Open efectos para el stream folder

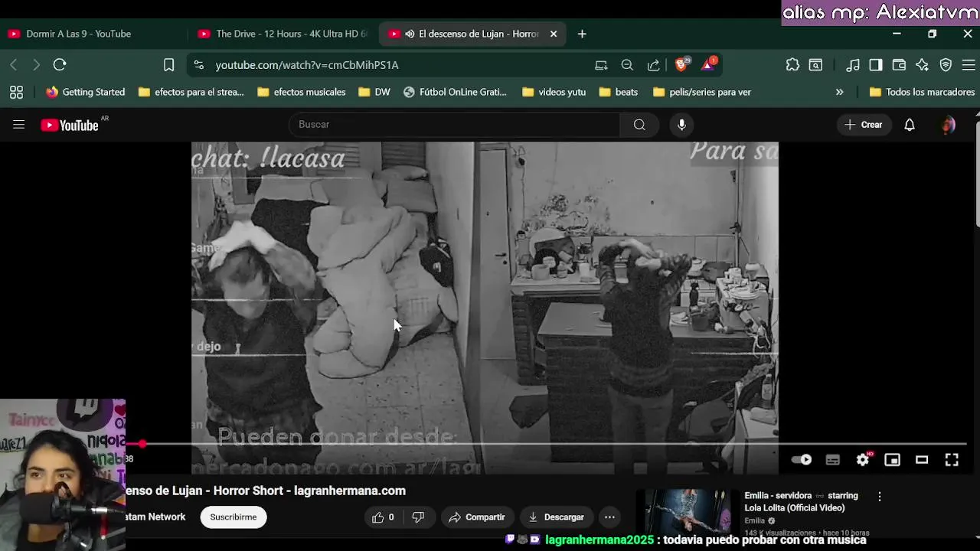(x=191, y=92)
